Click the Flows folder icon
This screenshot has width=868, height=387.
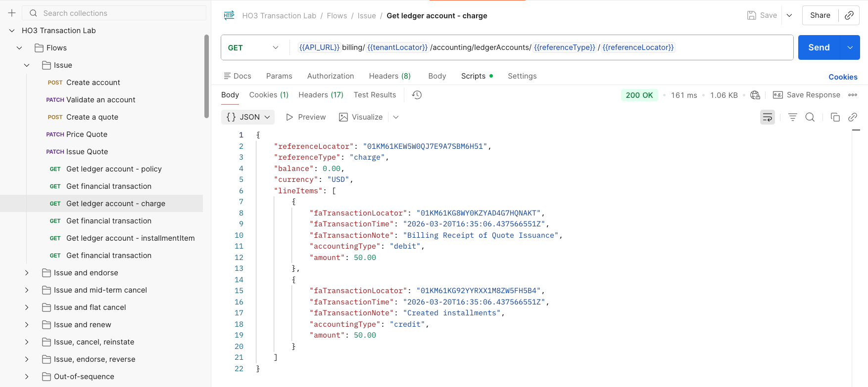coord(39,48)
